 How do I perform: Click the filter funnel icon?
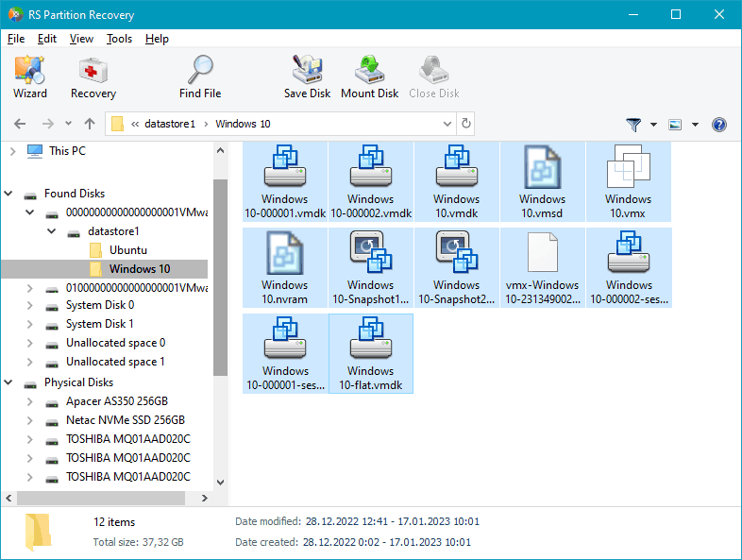tap(633, 125)
